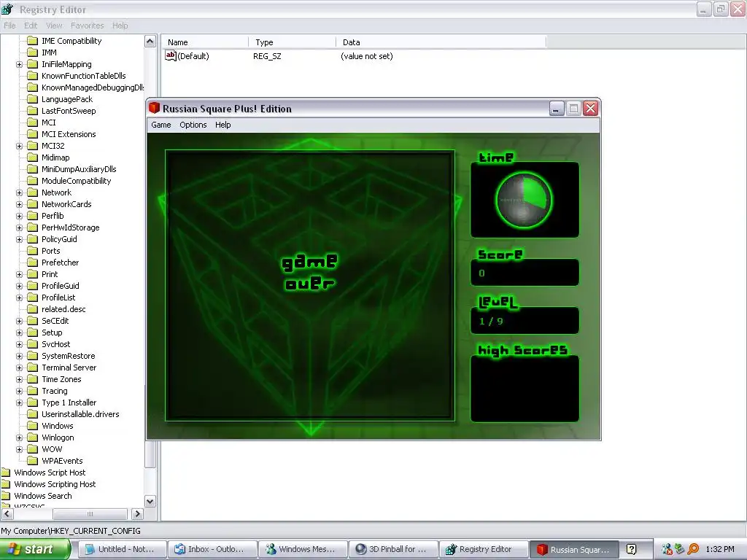Expand the Winlogon registry key
Viewport: 747px width, 560px height.
[x=20, y=437]
